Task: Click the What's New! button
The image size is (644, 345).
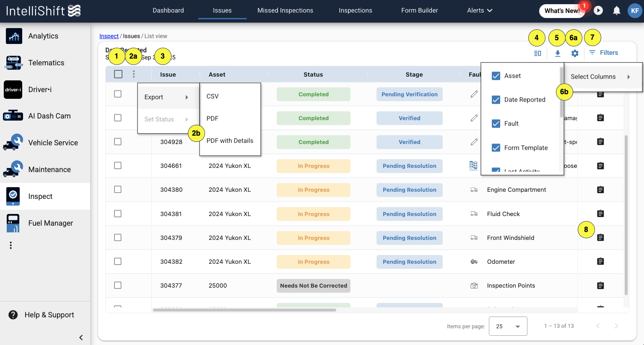Action: tap(562, 11)
